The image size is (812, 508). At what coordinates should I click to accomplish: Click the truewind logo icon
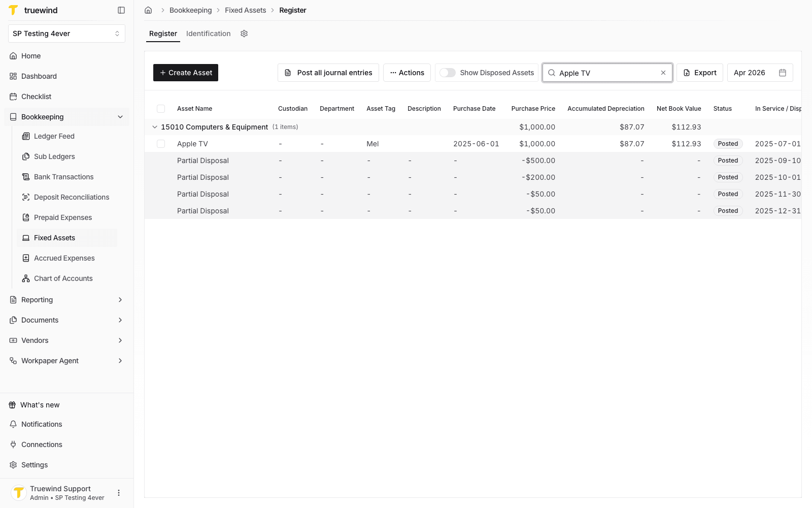click(14, 10)
